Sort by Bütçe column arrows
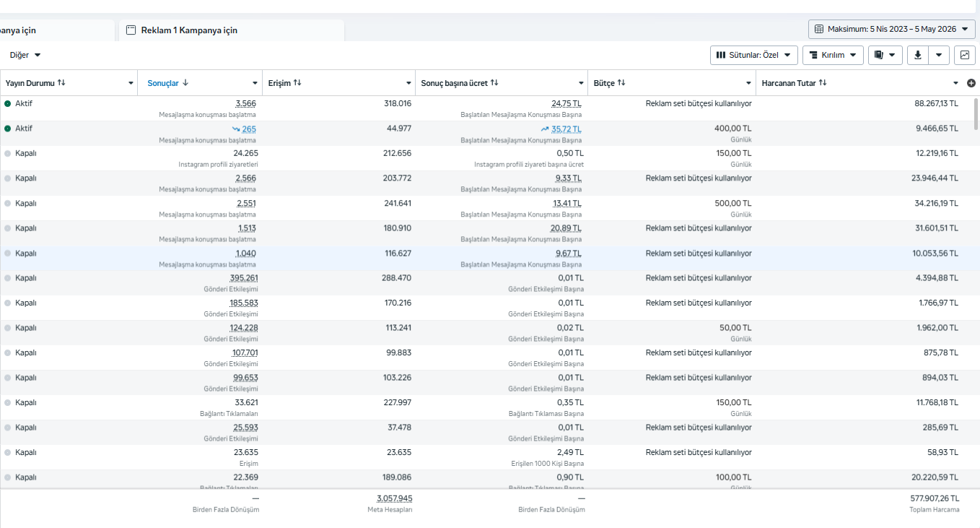980x528 pixels. pyautogui.click(x=621, y=83)
